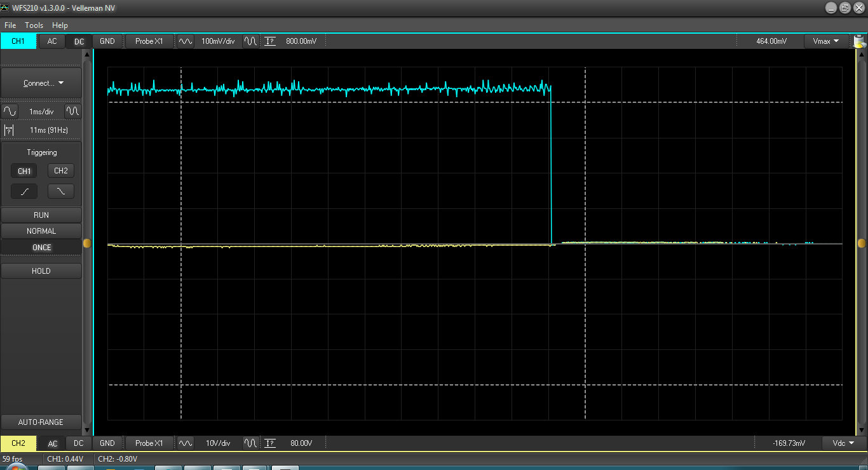Click the HOLD button
Viewport: 868px width, 470px height.
coord(41,271)
